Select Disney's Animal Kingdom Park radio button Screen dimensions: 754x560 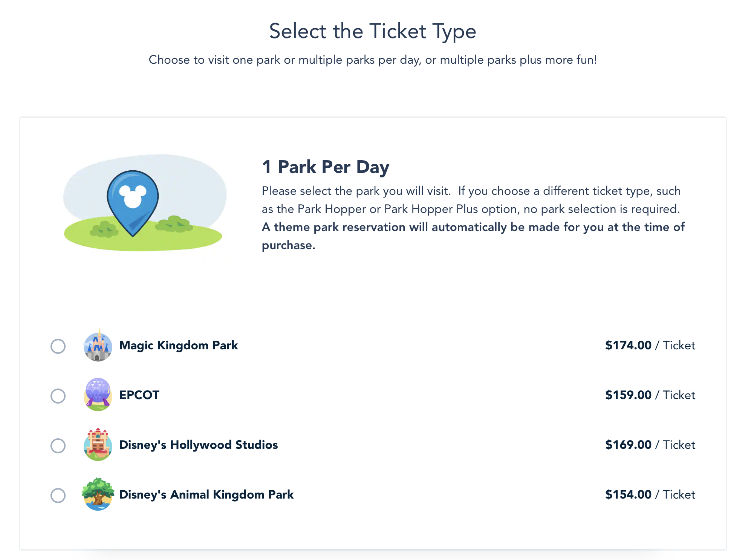tap(58, 496)
